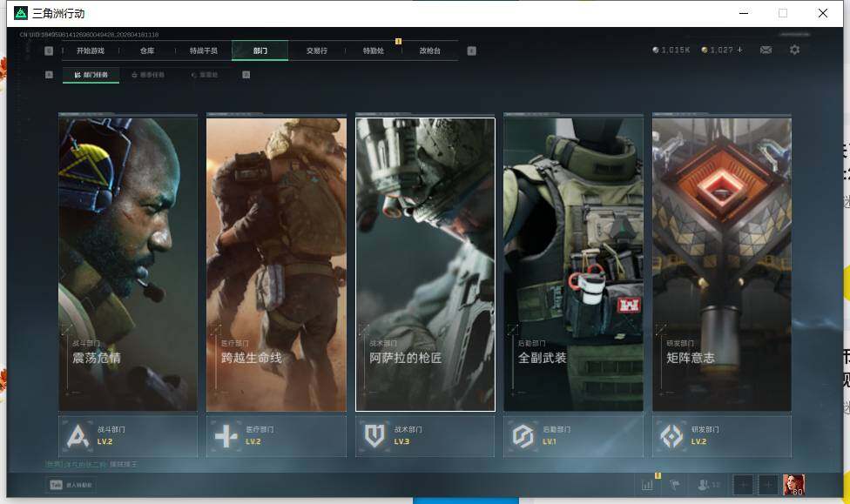
Task: Click the 研发部门 diamond emblem icon
Action: coord(671,436)
